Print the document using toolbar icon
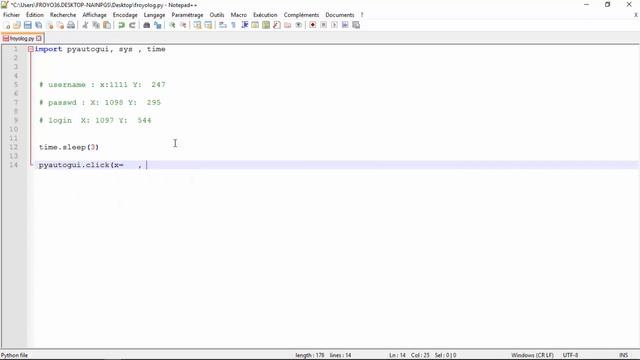The width and height of the screenshot is (640, 360). pyautogui.click(x=71, y=25)
